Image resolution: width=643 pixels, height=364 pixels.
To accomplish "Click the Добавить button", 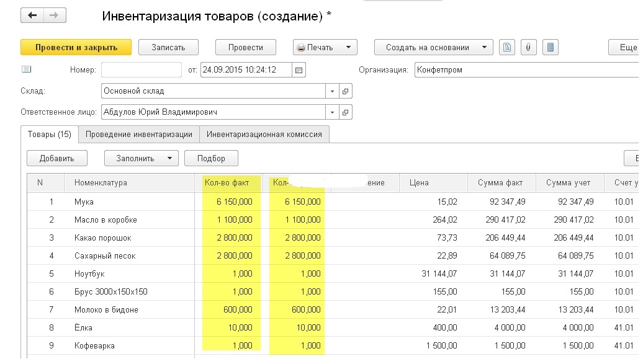I will (x=57, y=158).
